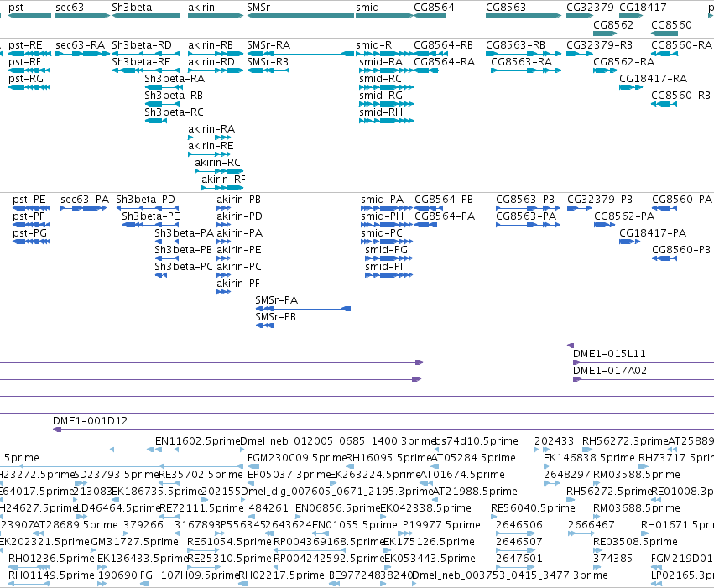Select protein SMSr-PA
714x588 pixels.
click(276, 300)
